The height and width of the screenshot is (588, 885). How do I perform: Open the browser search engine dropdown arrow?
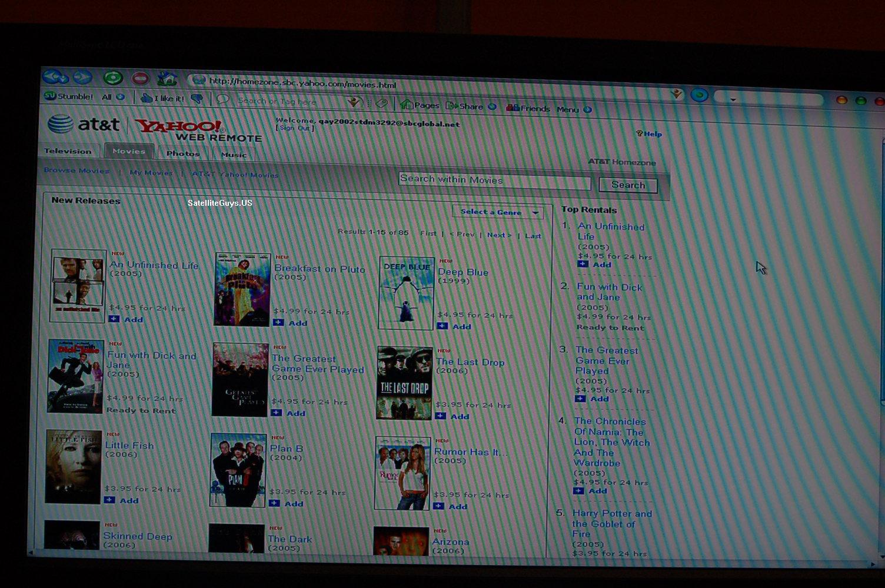click(733, 99)
